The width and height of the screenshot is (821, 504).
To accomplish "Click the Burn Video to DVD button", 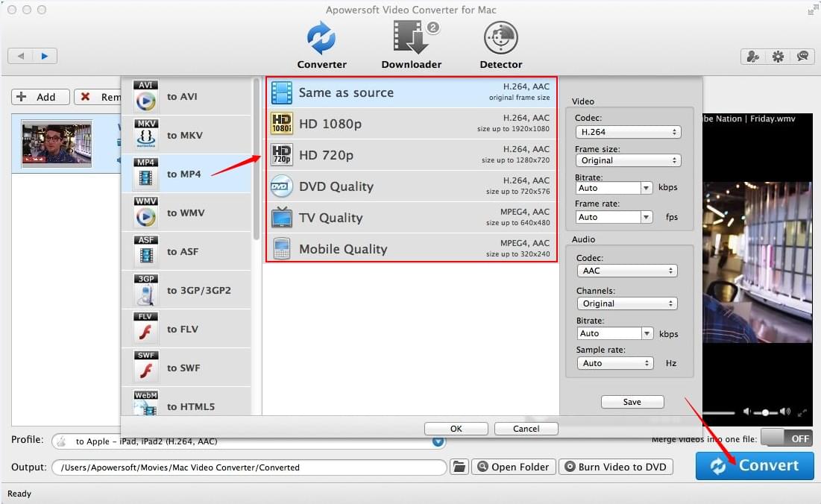I will tap(615, 467).
